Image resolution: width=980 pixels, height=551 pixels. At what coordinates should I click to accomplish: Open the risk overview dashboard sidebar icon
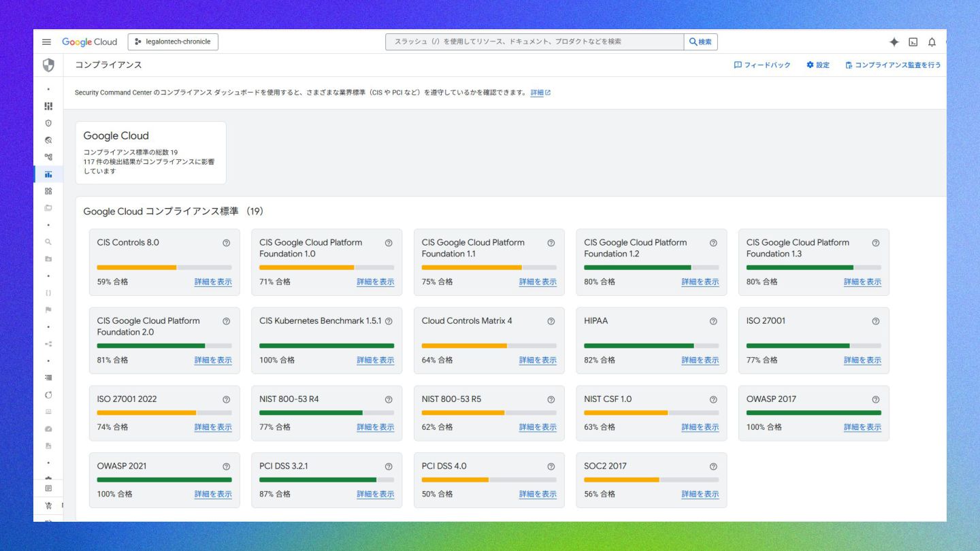click(48, 106)
